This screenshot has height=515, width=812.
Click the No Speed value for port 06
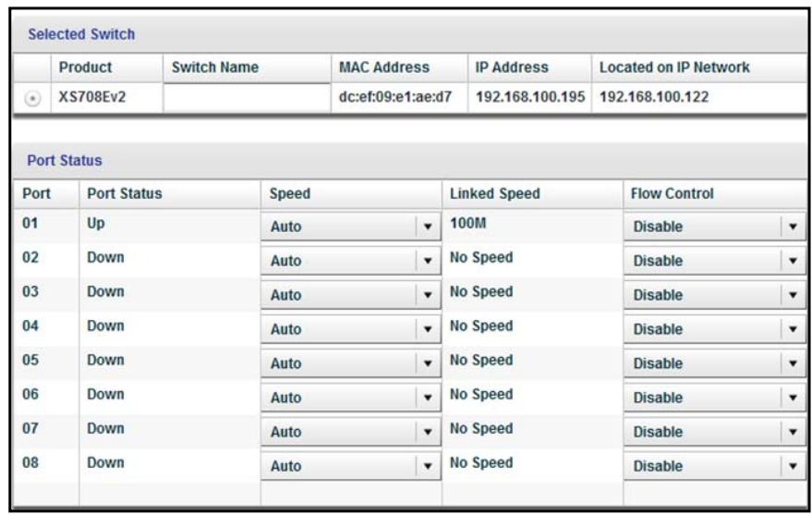pyautogui.click(x=481, y=394)
